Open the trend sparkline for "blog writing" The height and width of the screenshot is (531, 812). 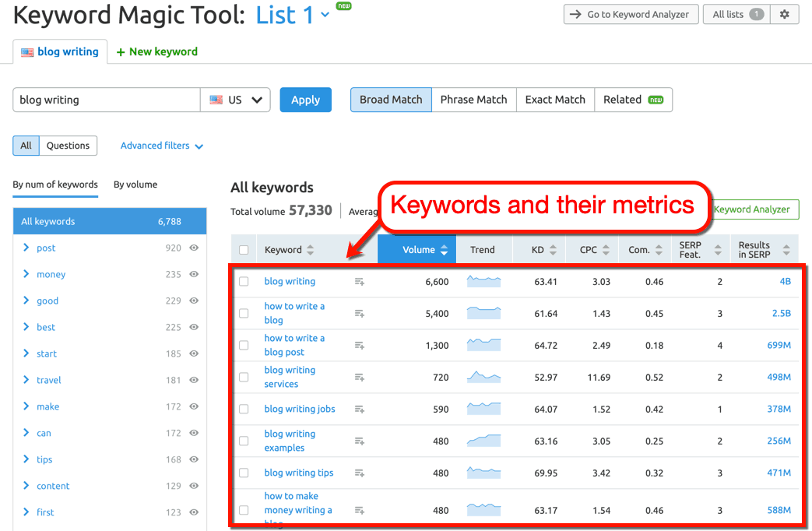[x=483, y=281]
